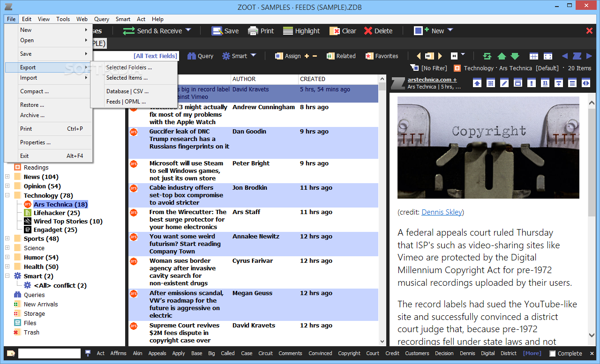The image size is (600, 364).
Task: Click the Highlight toolbar icon
Action: (x=288, y=31)
